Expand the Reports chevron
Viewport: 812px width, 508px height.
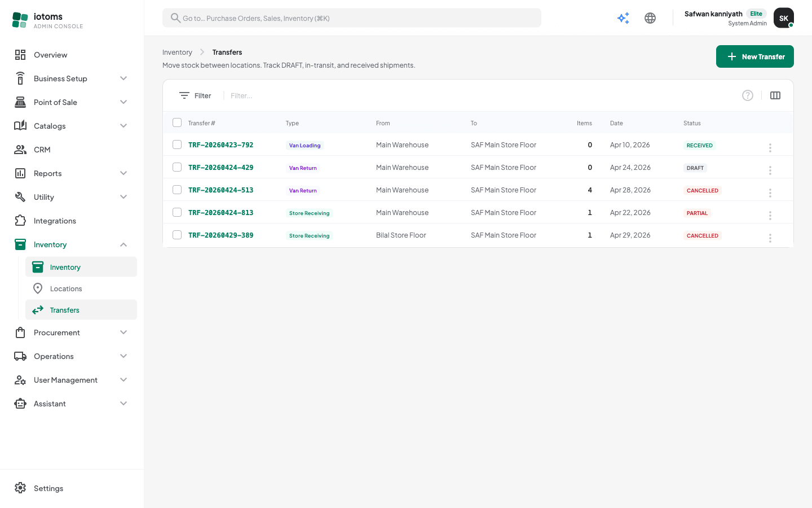[x=123, y=173]
